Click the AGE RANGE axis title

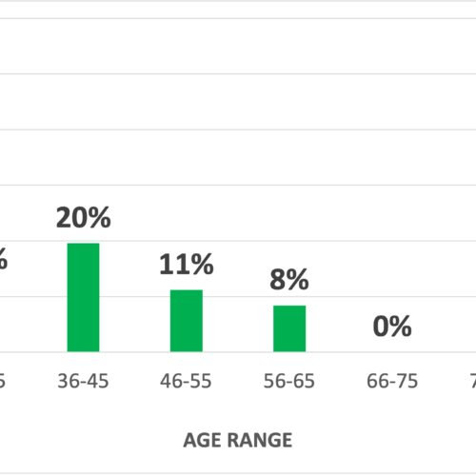(x=238, y=440)
